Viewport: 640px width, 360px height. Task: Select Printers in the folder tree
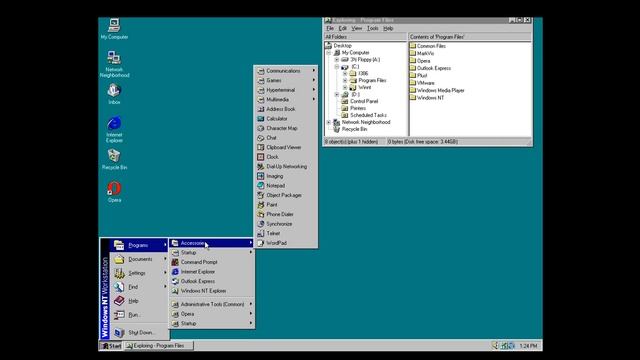click(x=353, y=108)
